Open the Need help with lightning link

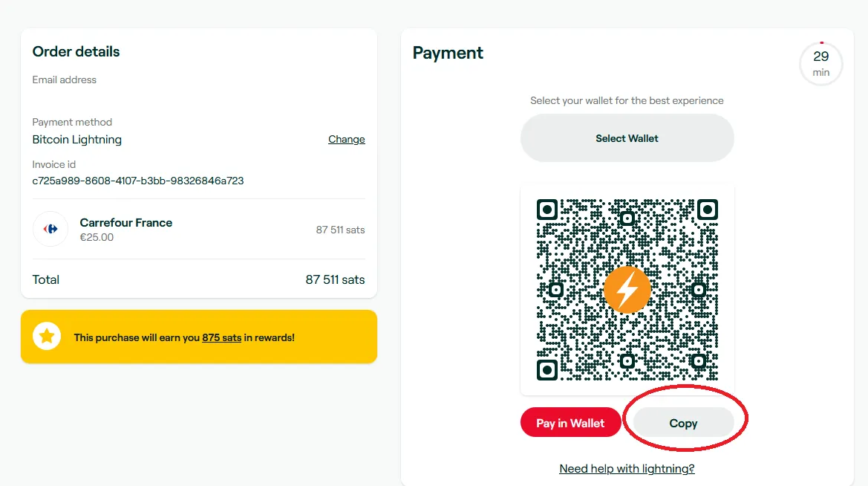click(x=627, y=469)
